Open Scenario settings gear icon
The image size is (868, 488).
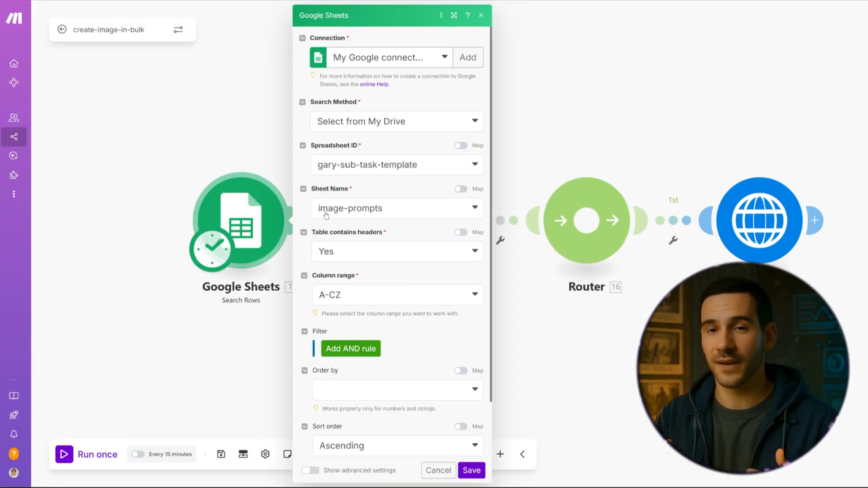(x=265, y=454)
